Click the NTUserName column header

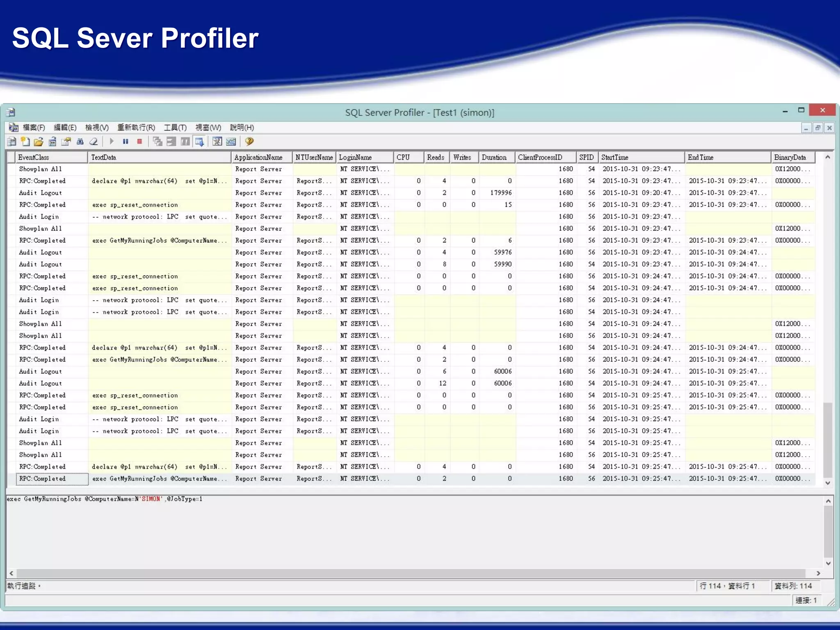tap(314, 157)
